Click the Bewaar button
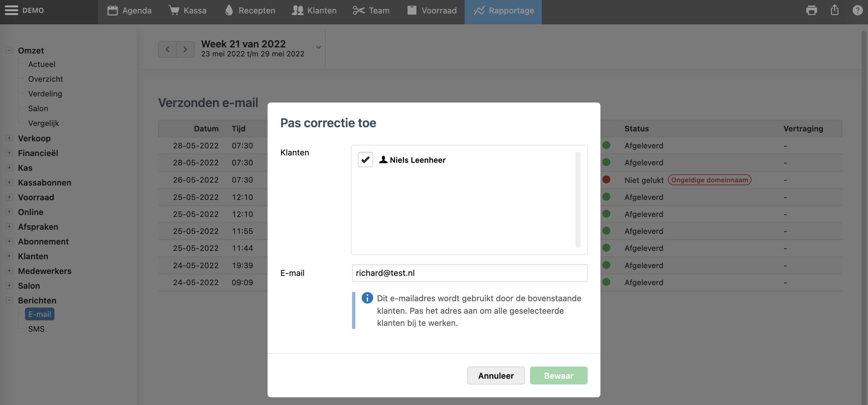The height and width of the screenshot is (405, 868). pos(558,376)
